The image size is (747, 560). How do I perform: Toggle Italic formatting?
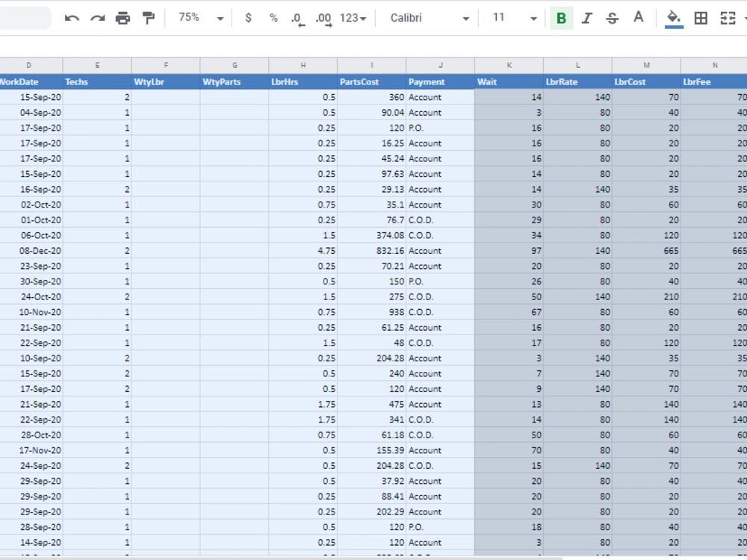click(587, 18)
